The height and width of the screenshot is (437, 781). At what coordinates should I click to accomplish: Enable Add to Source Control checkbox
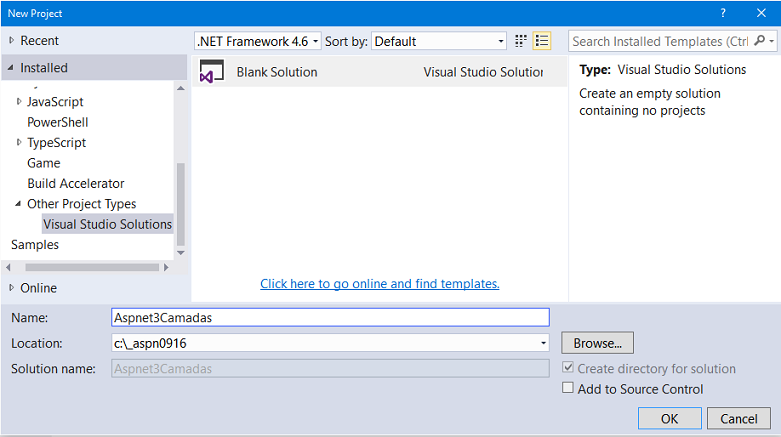point(568,388)
